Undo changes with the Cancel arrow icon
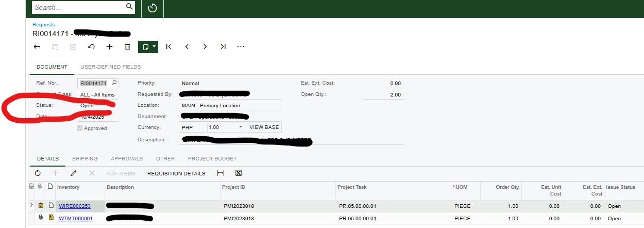This screenshot has width=644, height=228. coord(91,46)
